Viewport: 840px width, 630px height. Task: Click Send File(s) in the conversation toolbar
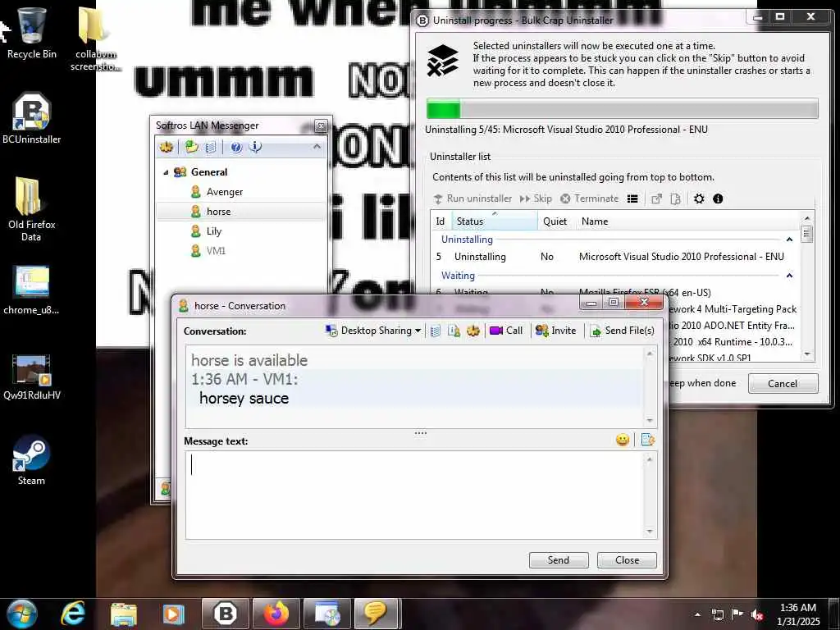[622, 331]
